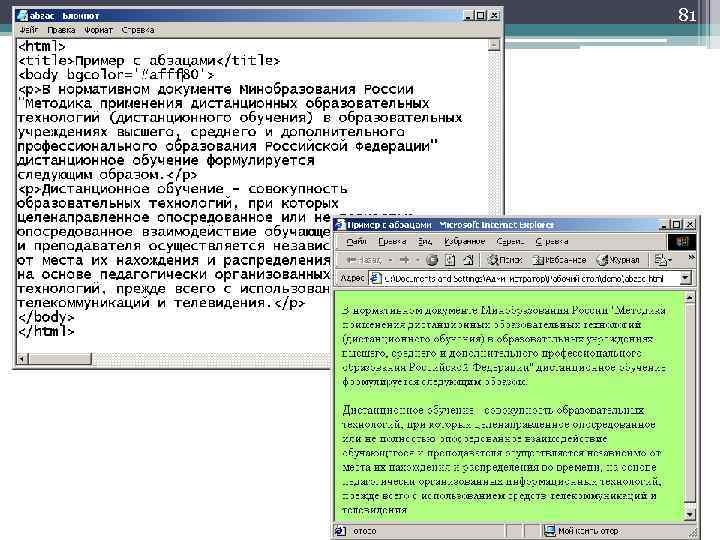The image size is (720, 540).
Task: Click Explorer scrollbar up arrow
Action: [x=689, y=298]
